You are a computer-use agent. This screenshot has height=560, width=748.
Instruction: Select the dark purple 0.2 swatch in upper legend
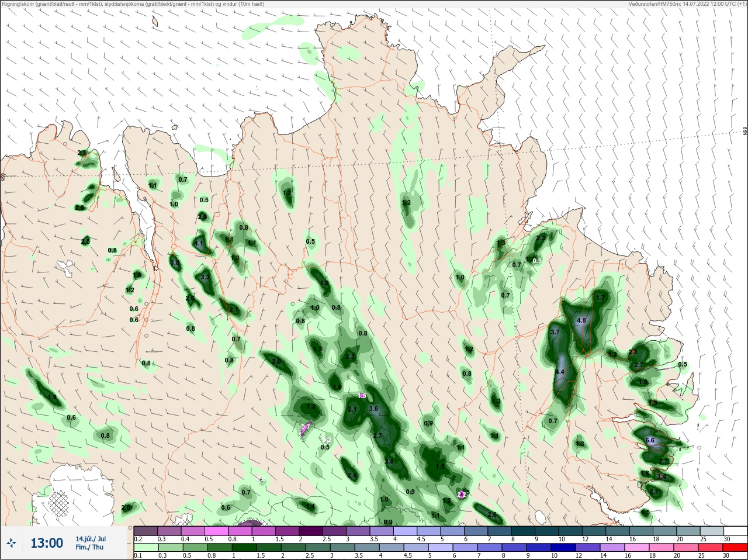coord(146,531)
